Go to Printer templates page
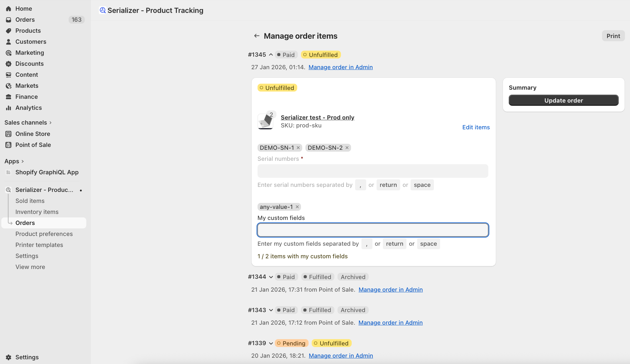The height and width of the screenshot is (364, 630). (x=39, y=245)
